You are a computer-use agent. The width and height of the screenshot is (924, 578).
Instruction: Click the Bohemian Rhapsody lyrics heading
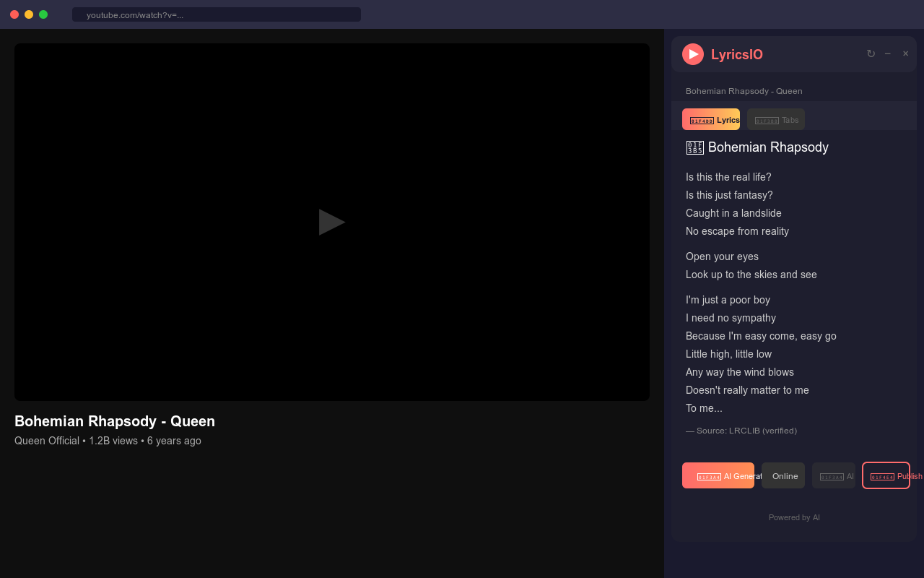pyautogui.click(x=757, y=147)
